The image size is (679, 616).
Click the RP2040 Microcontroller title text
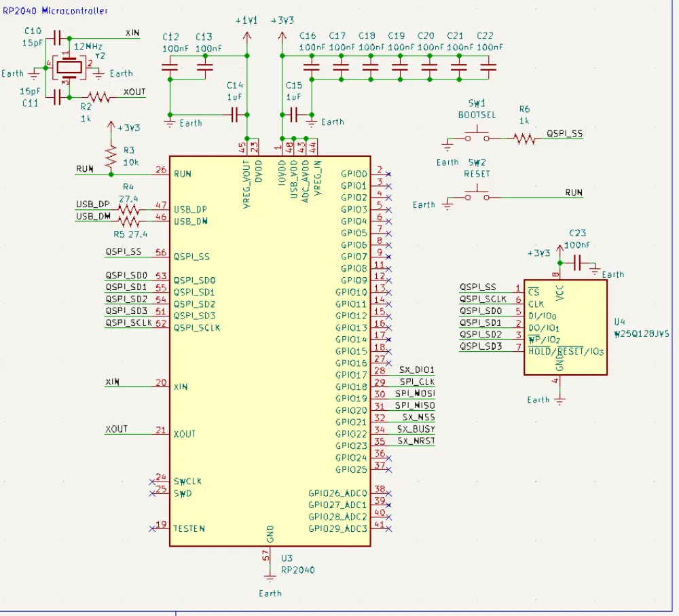pos(56,10)
